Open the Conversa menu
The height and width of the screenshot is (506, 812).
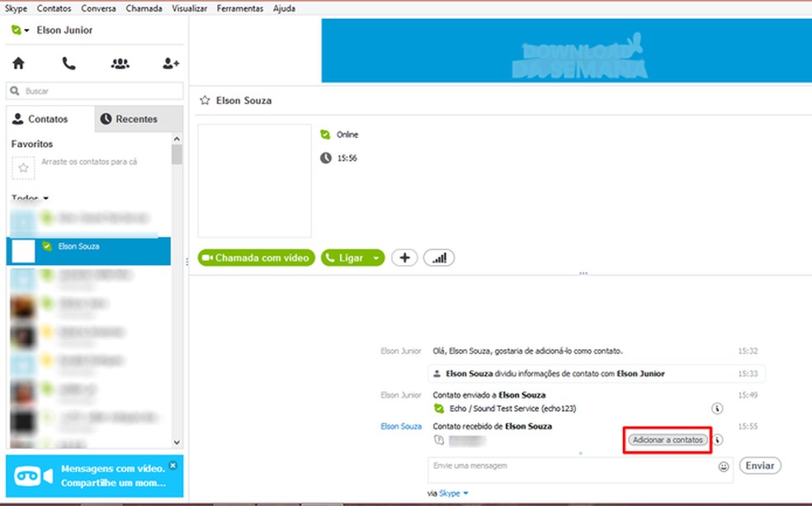[x=98, y=7]
